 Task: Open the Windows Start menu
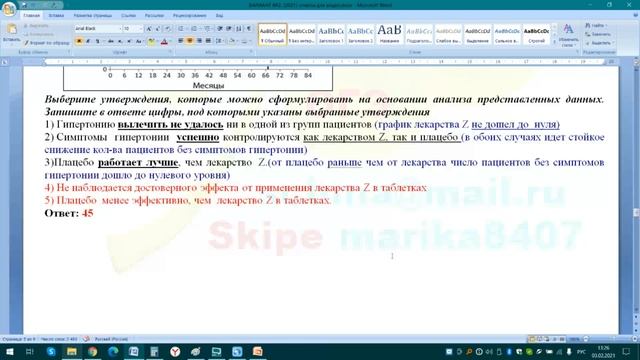9,351
